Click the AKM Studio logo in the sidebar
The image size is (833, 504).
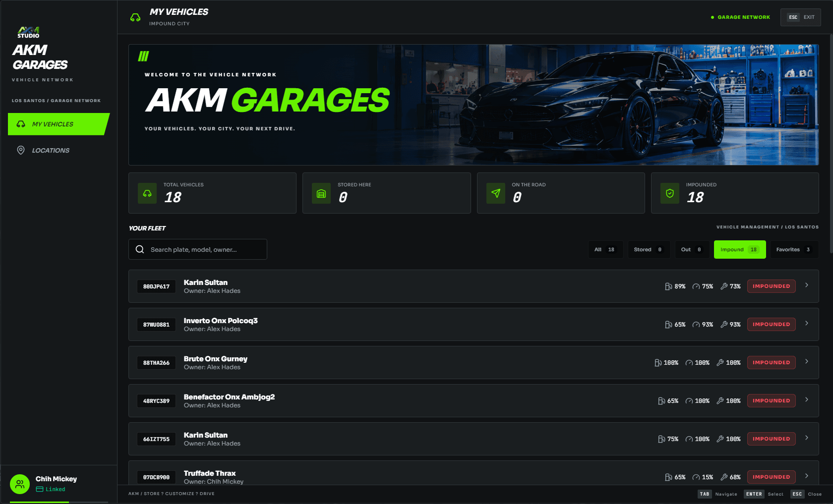pyautogui.click(x=29, y=32)
